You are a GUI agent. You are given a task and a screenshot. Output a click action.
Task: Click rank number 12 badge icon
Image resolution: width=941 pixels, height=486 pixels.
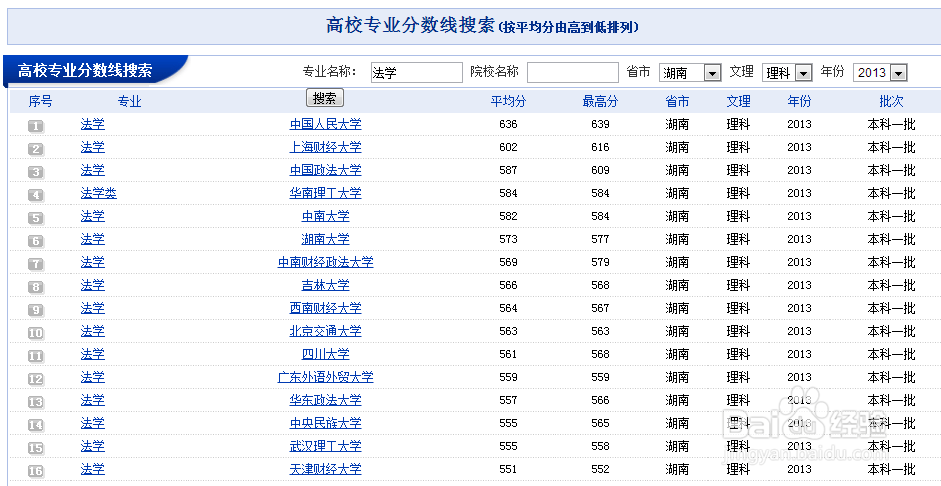click(x=36, y=379)
